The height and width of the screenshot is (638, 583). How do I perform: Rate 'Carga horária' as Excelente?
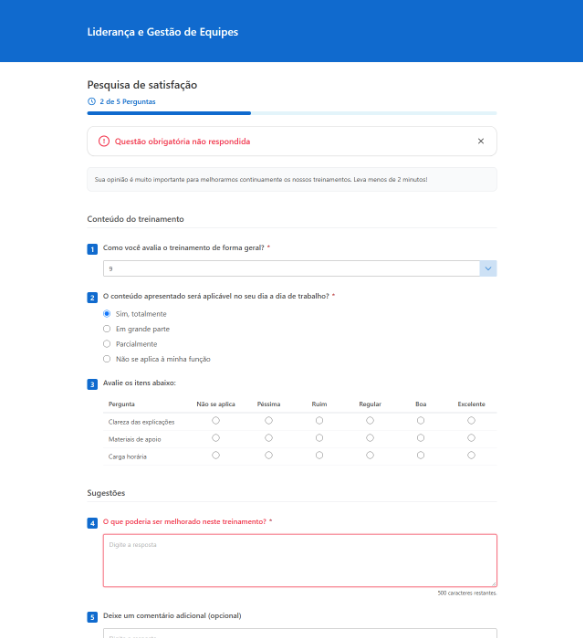[471, 455]
